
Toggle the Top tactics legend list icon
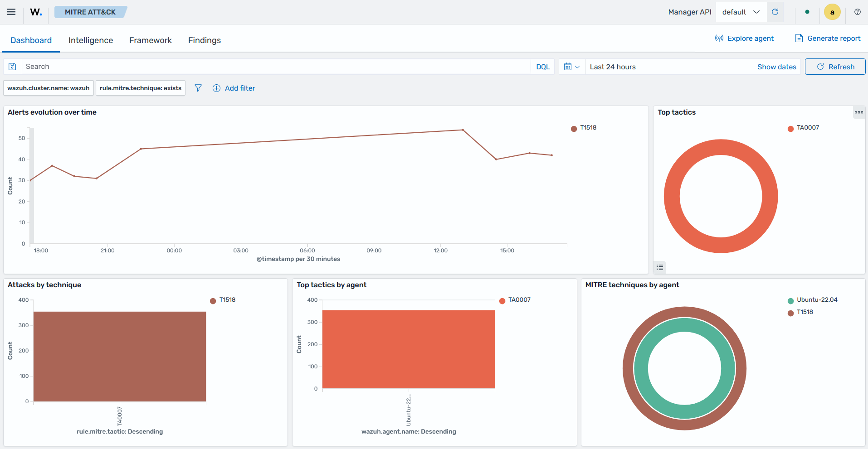[x=660, y=268]
